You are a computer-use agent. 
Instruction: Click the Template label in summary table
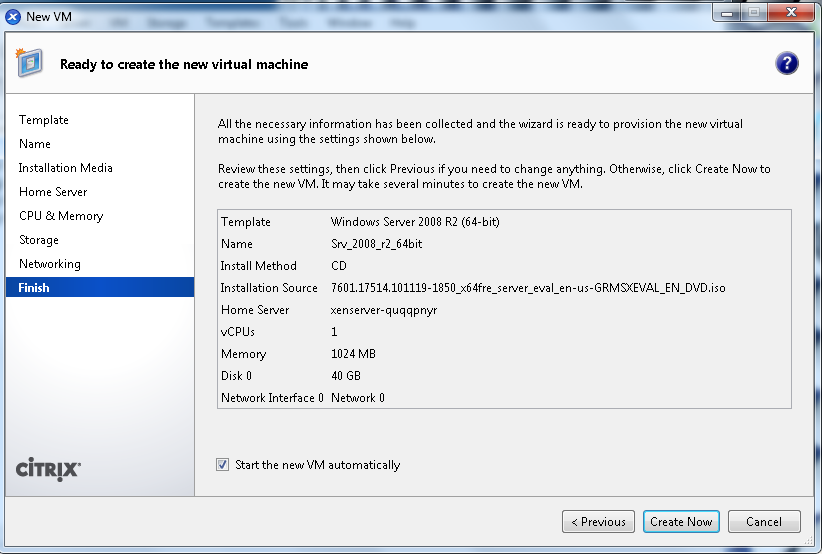(x=245, y=222)
